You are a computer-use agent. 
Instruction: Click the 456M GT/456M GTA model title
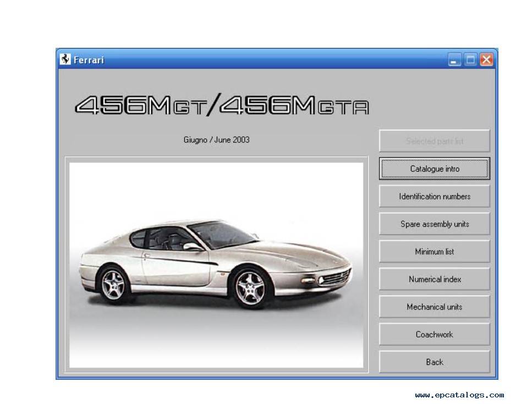click(222, 105)
